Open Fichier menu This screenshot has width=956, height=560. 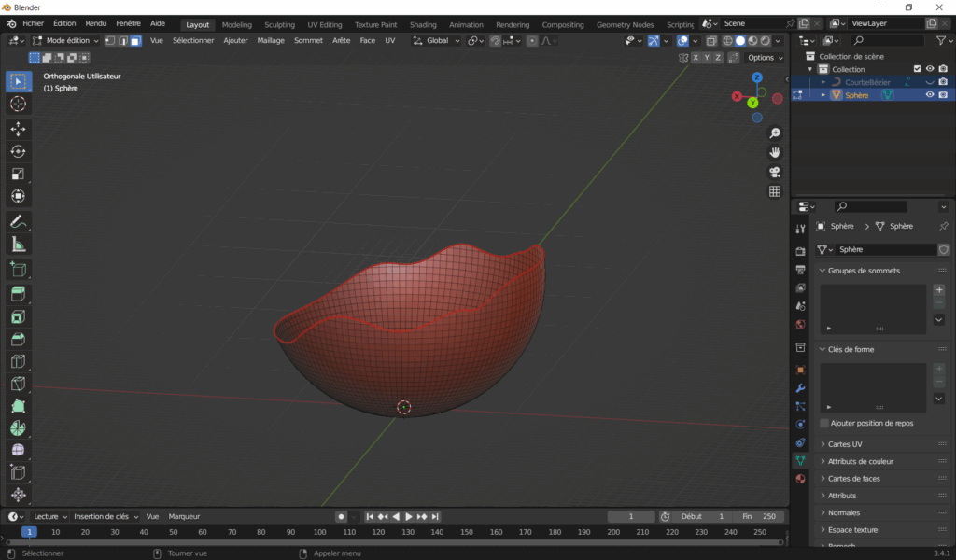click(x=33, y=23)
